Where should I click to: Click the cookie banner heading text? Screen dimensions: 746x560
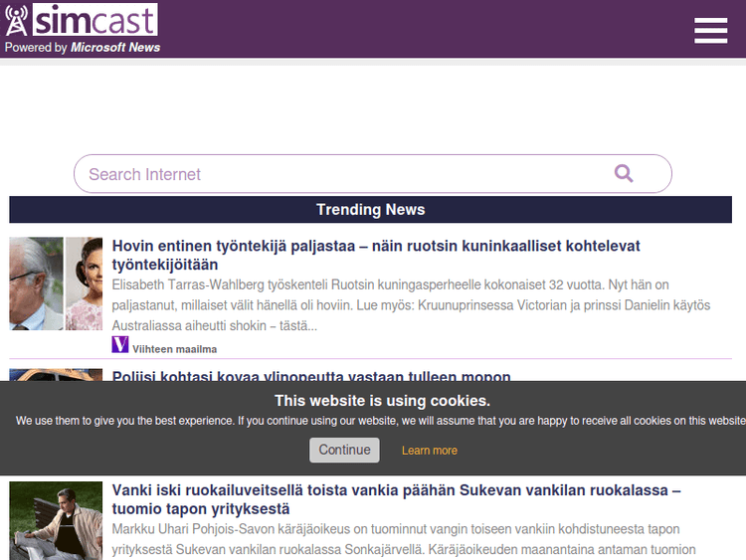point(382,401)
